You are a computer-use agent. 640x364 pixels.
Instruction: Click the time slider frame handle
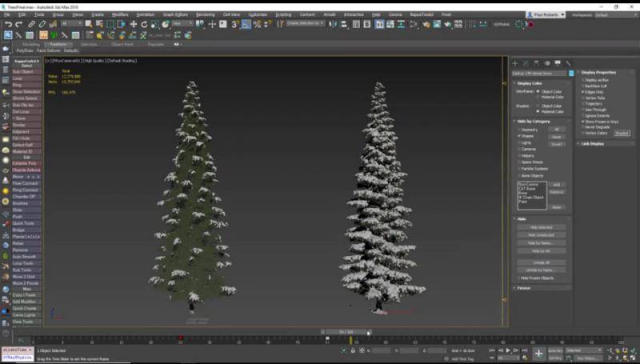(346, 331)
